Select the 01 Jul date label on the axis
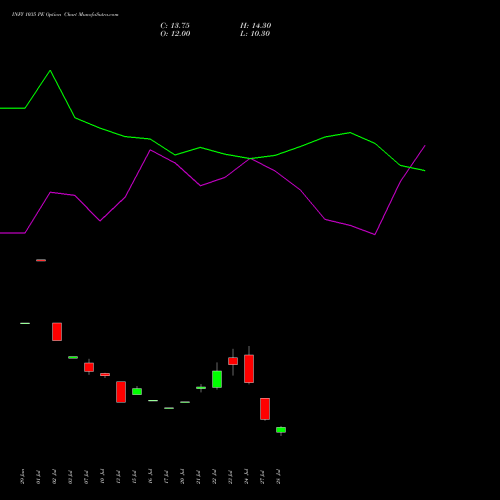 (38, 477)
